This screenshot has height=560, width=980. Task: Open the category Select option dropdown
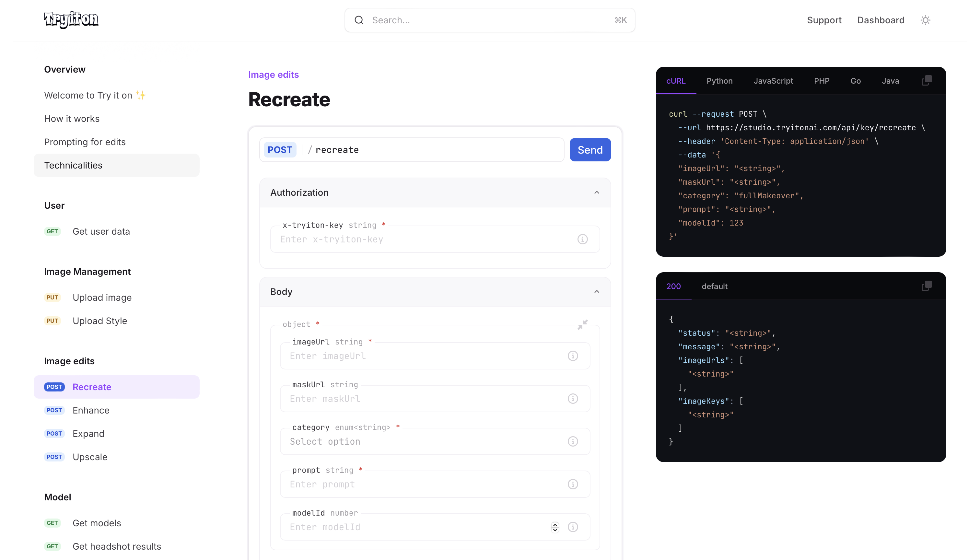(x=435, y=441)
